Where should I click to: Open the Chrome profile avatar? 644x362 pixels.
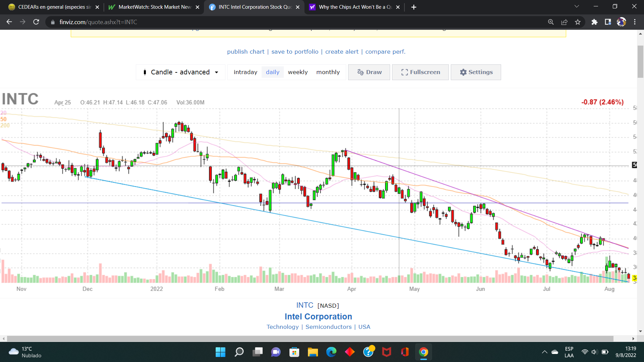tap(621, 22)
